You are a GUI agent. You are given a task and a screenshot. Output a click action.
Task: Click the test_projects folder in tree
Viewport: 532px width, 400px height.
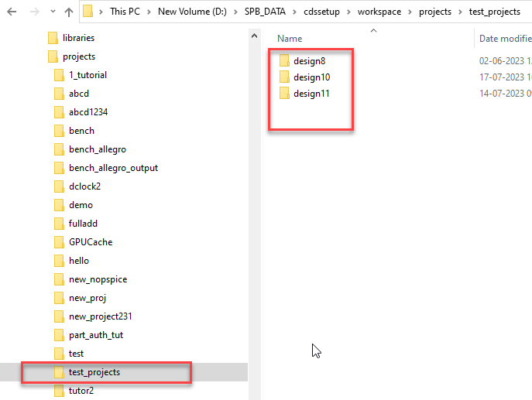[94, 372]
